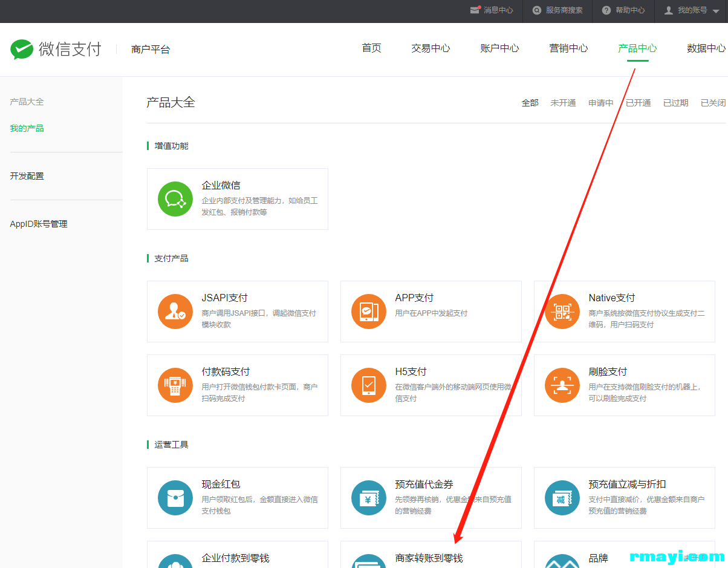
Task: Go to the 首页 tab
Action: (x=372, y=48)
